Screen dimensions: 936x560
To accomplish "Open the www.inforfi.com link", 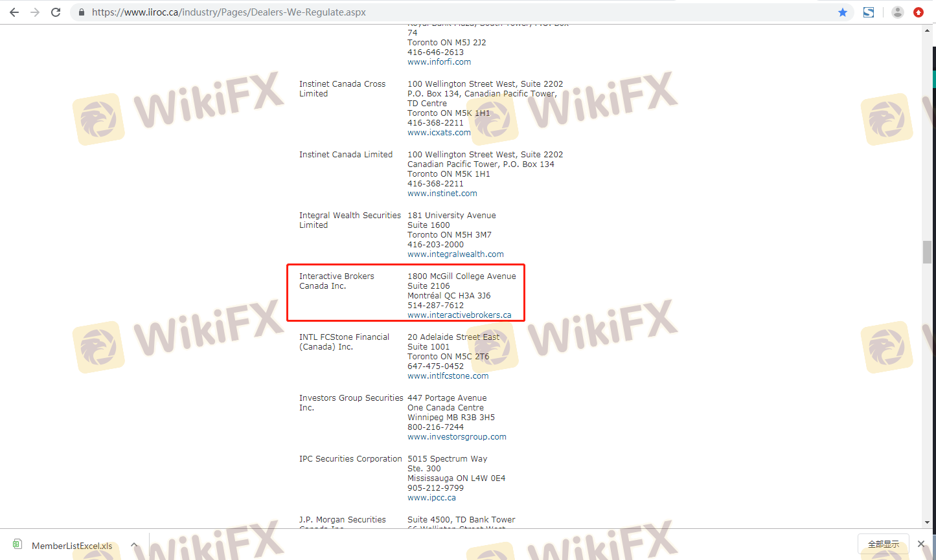I will [x=439, y=62].
